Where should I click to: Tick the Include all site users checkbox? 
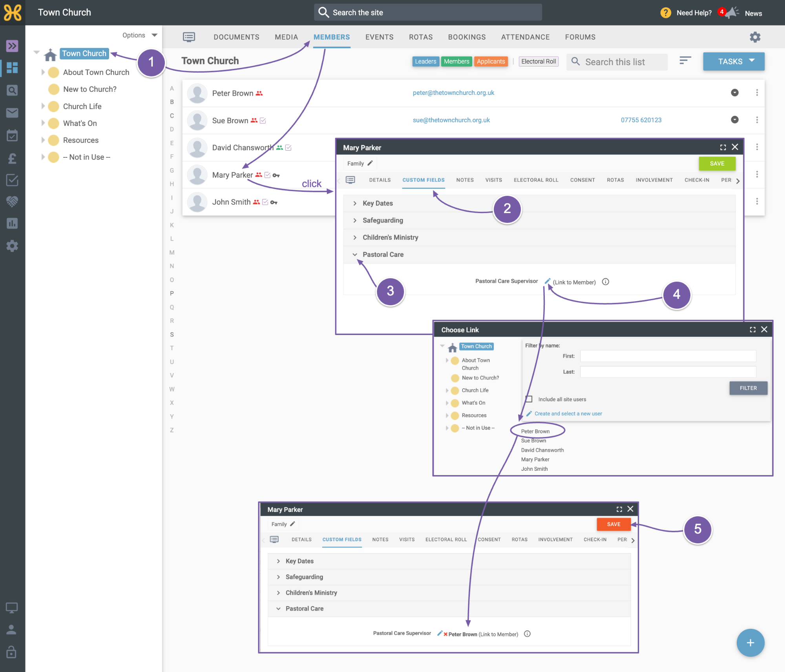pyautogui.click(x=529, y=399)
